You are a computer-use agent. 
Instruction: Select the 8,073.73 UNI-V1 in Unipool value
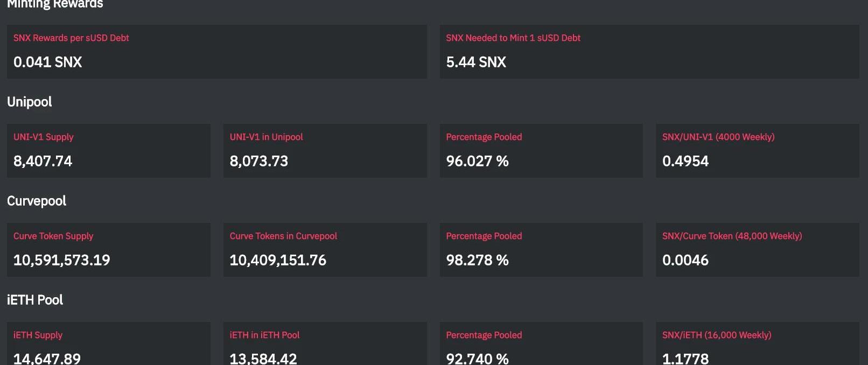click(x=258, y=161)
